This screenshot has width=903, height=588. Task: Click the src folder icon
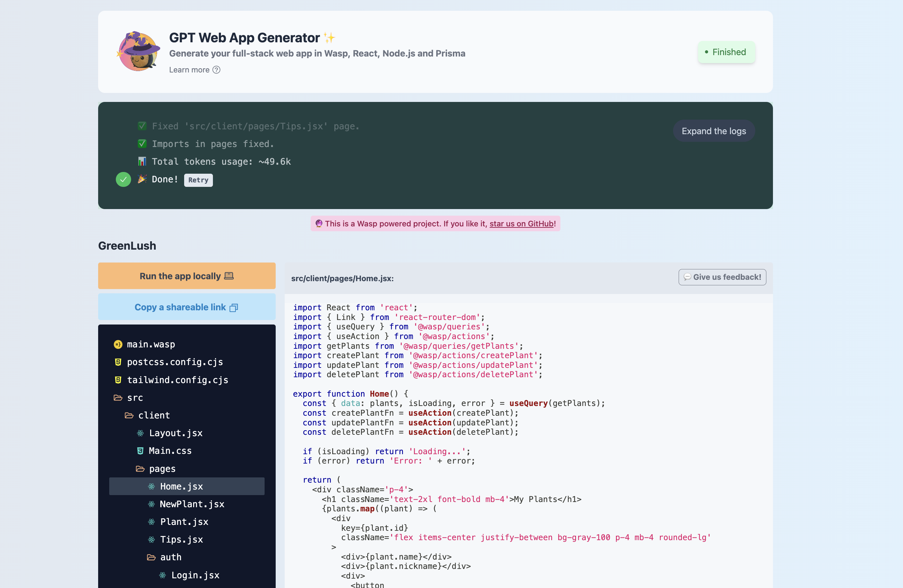click(x=118, y=398)
